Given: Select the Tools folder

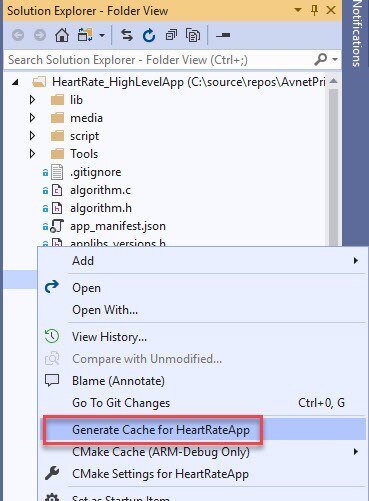Looking at the screenshot, I should (84, 154).
